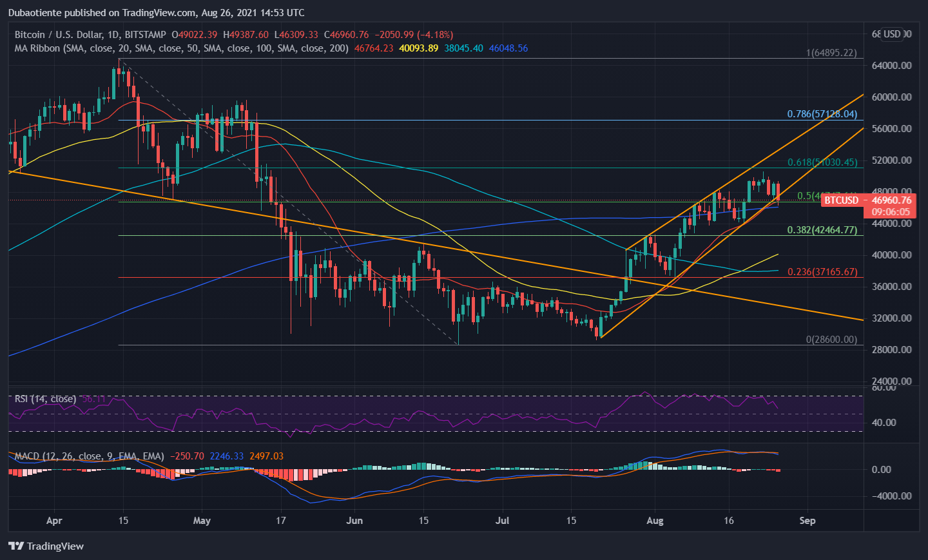Click the MACD signal value 2497.03
This screenshot has height=560, width=928.
point(266,456)
